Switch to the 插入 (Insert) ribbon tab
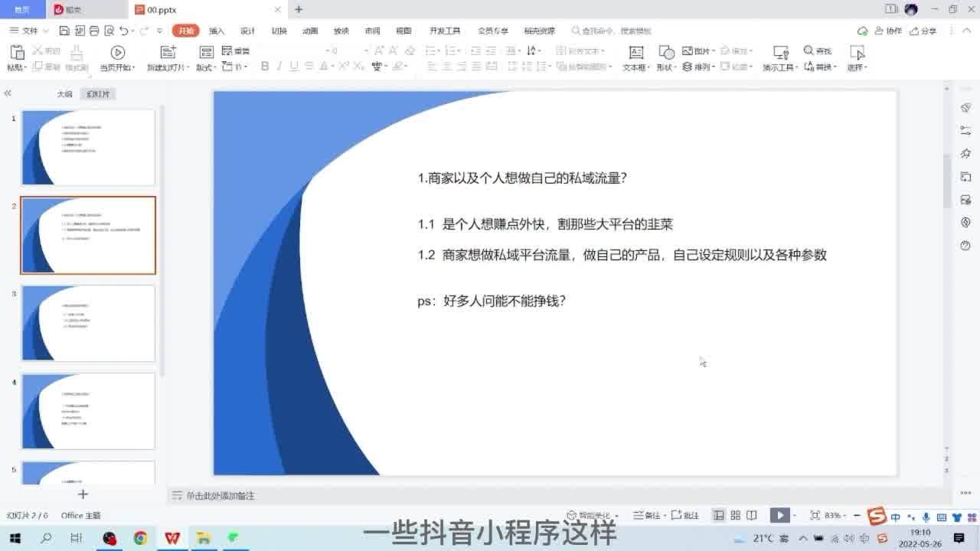This screenshot has width=980, height=551. (x=217, y=31)
